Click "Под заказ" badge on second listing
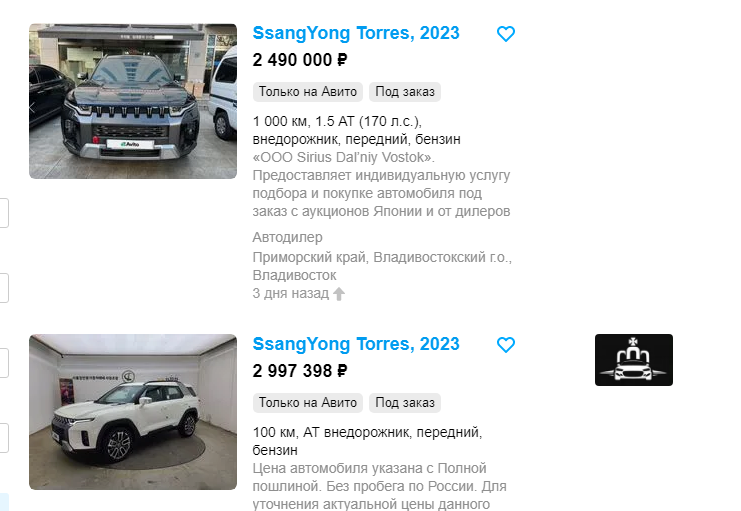 [x=405, y=403]
